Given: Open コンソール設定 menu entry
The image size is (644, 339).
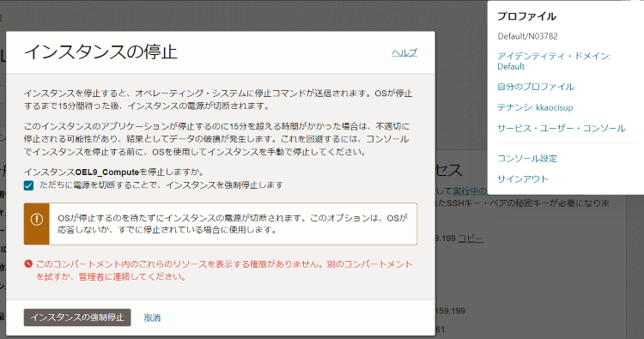Looking at the screenshot, I should (x=527, y=159).
